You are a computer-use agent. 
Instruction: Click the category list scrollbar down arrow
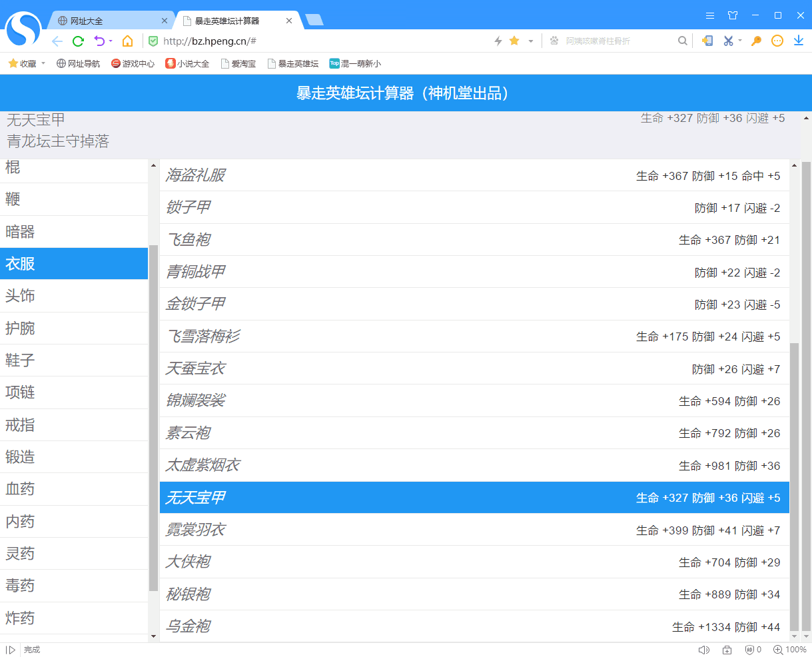click(x=153, y=636)
